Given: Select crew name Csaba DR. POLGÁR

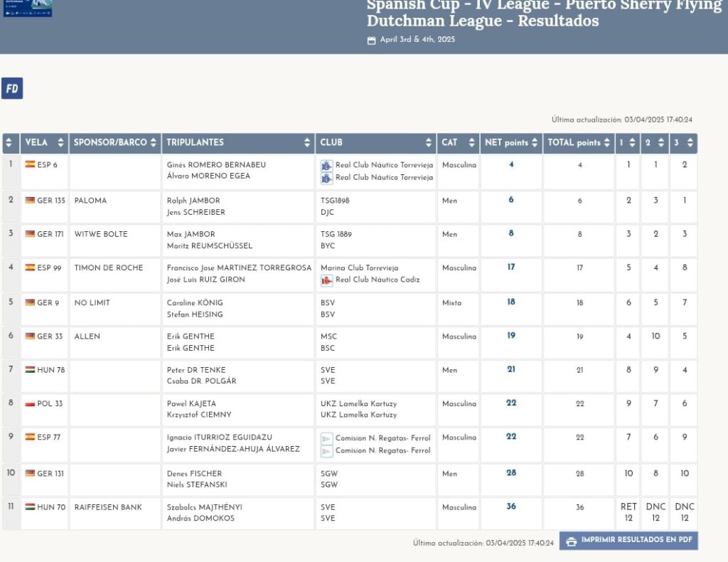Looking at the screenshot, I should tap(201, 381).
